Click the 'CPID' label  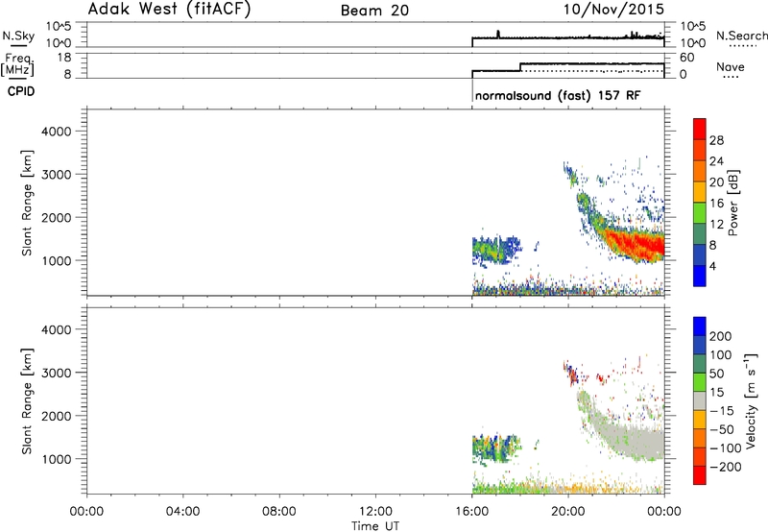point(21,91)
